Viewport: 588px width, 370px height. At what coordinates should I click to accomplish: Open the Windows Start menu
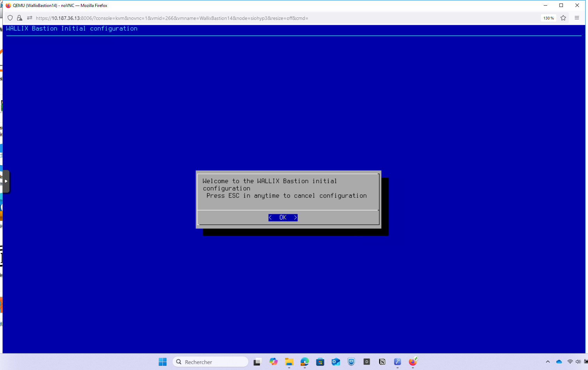point(163,362)
